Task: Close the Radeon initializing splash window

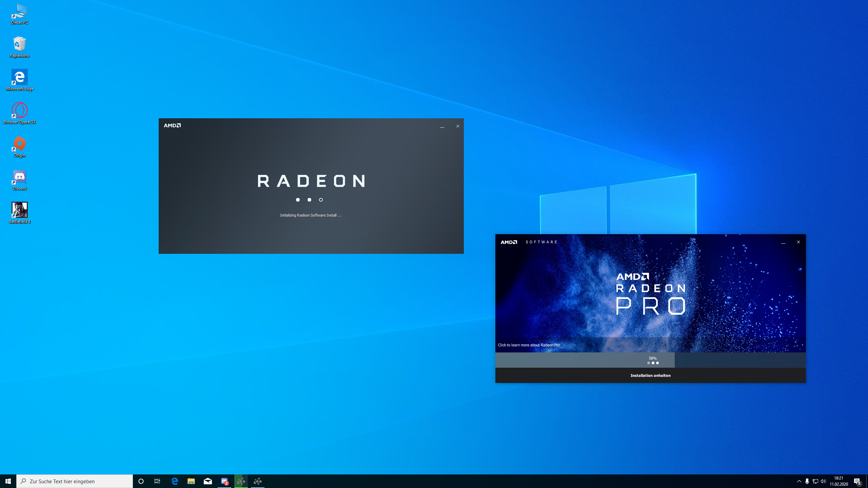Action: pyautogui.click(x=457, y=126)
